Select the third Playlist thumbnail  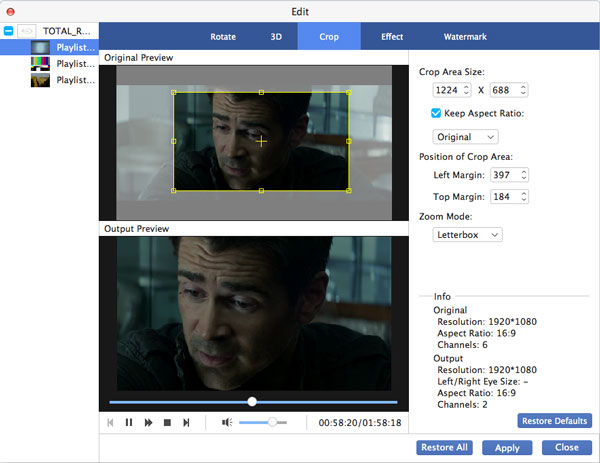[40, 80]
